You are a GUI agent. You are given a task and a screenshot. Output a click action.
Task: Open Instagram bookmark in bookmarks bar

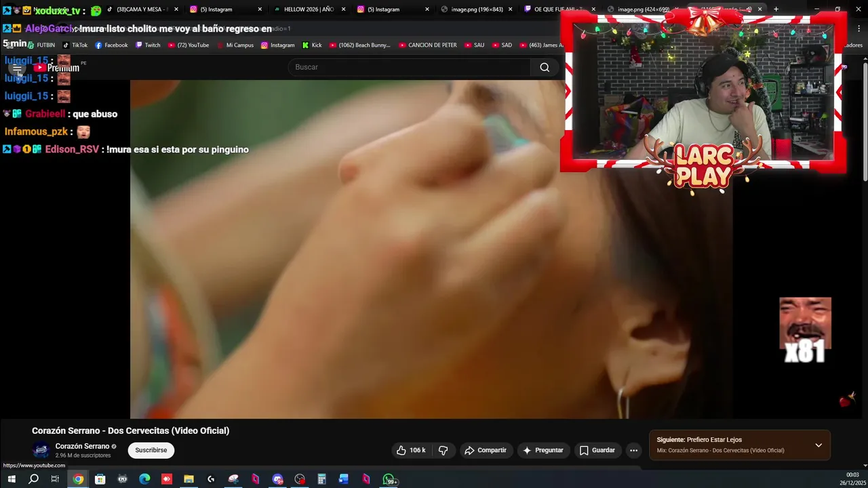pyautogui.click(x=277, y=45)
